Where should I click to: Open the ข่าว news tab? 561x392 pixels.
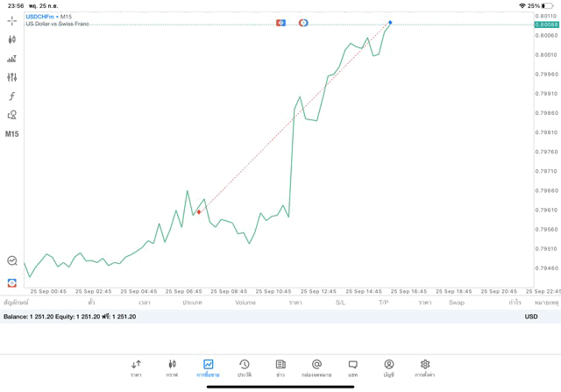coord(280,367)
